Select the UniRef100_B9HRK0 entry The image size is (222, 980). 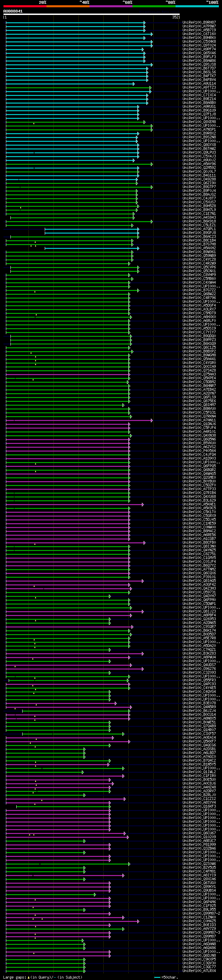(x=199, y=38)
